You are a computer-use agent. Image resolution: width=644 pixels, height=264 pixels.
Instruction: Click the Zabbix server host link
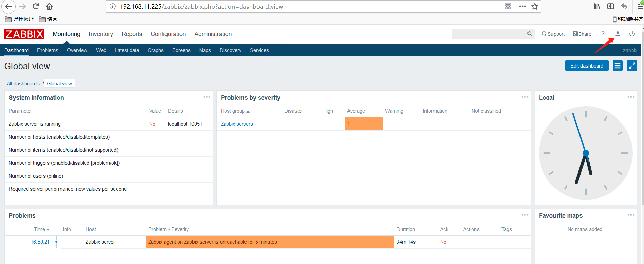click(x=100, y=242)
